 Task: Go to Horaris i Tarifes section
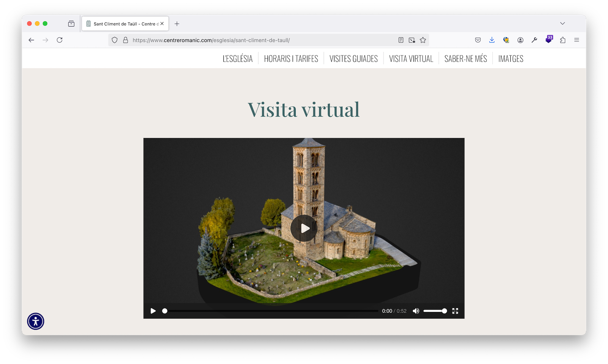point(291,59)
